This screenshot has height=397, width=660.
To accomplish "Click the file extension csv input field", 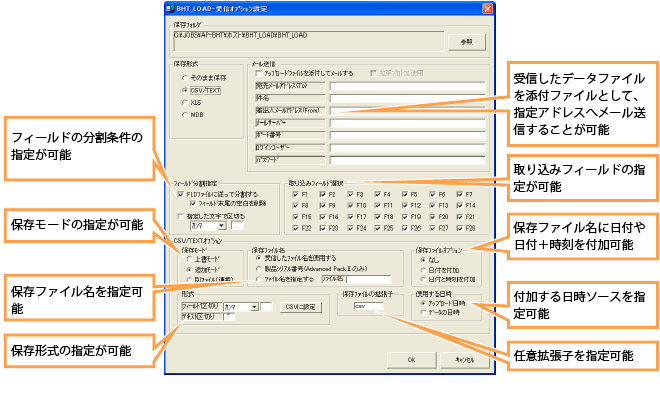I will [x=368, y=306].
